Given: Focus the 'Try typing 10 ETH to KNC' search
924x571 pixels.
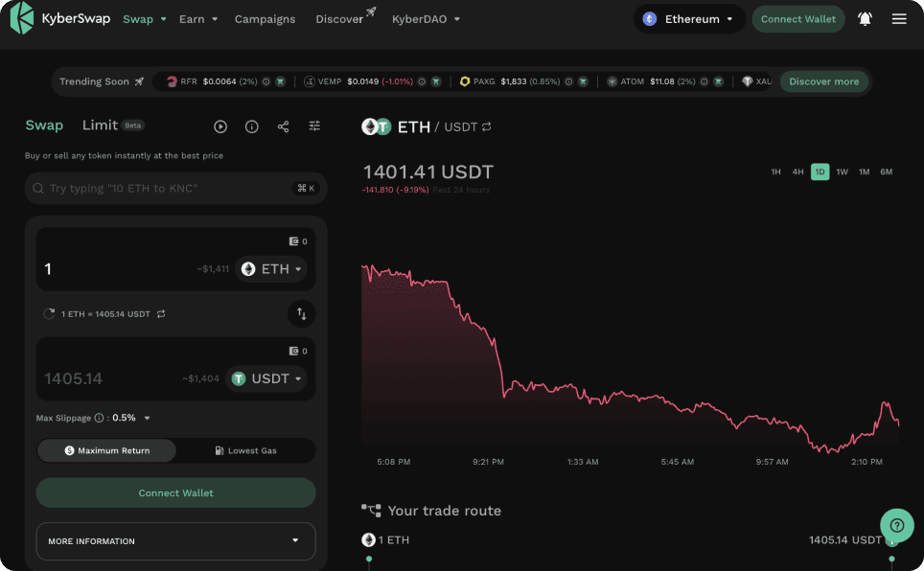Looking at the screenshot, I should pyautogui.click(x=175, y=189).
